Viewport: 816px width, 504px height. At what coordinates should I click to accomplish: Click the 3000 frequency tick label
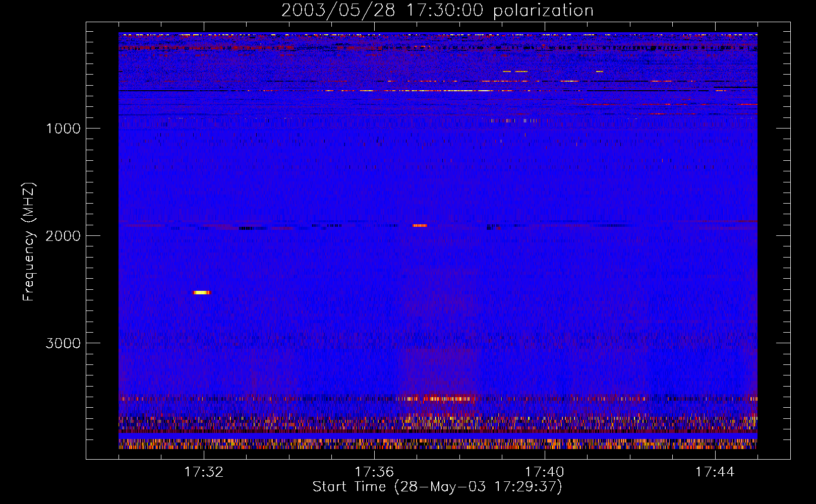pos(63,343)
